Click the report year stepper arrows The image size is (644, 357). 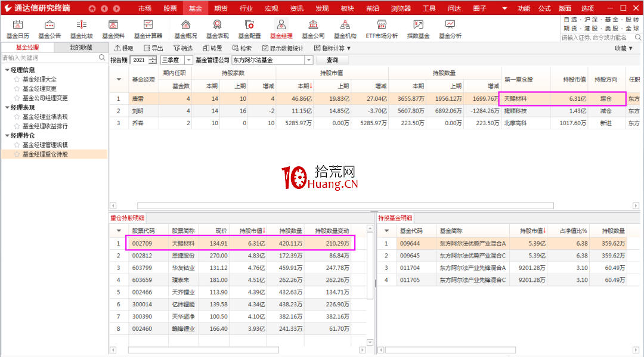153,60
